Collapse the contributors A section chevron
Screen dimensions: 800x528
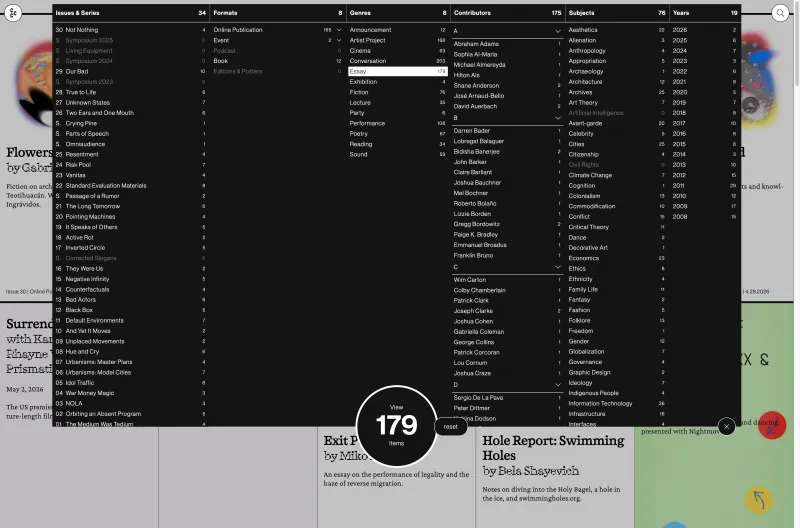[x=558, y=31]
